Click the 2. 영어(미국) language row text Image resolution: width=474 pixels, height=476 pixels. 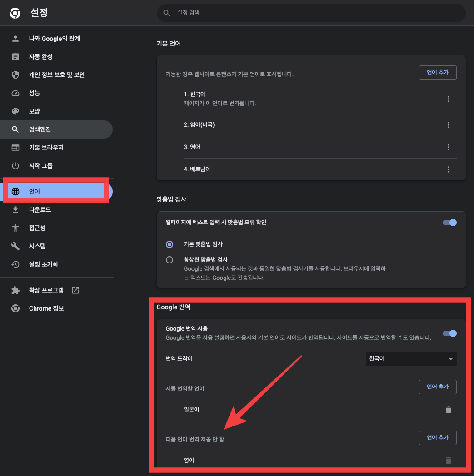pyautogui.click(x=199, y=125)
